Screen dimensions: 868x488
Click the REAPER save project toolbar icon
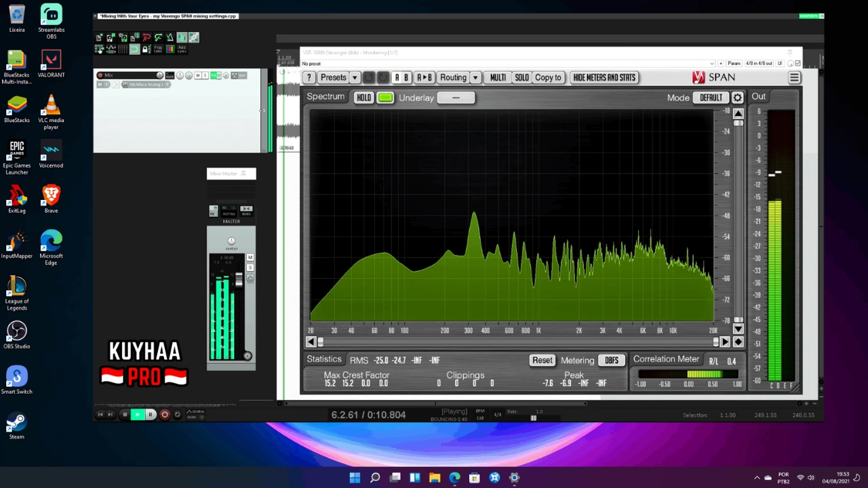pyautogui.click(x=123, y=37)
